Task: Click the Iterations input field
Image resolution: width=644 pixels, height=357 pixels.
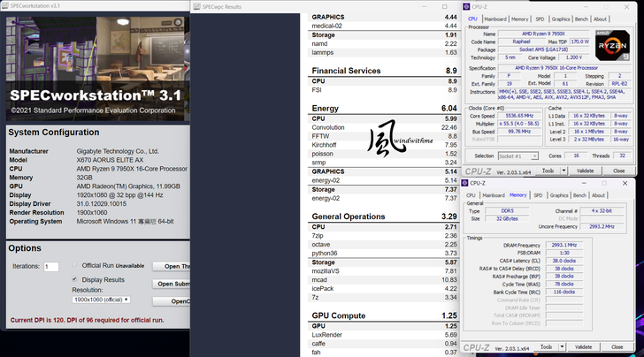Action: click(x=51, y=267)
